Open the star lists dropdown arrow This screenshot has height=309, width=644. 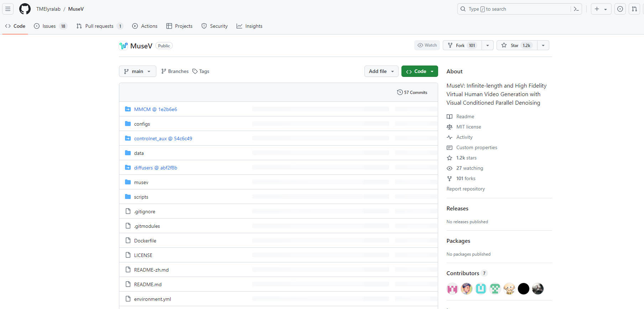543,45
